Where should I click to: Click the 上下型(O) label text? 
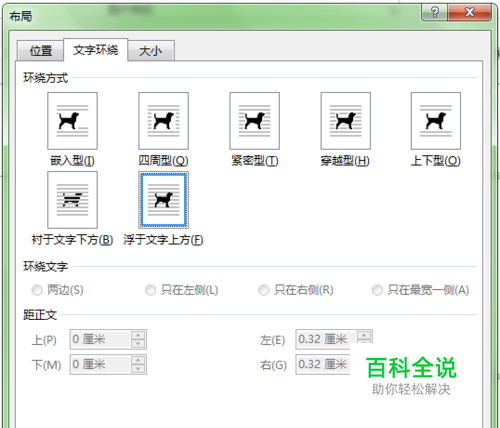436,161
